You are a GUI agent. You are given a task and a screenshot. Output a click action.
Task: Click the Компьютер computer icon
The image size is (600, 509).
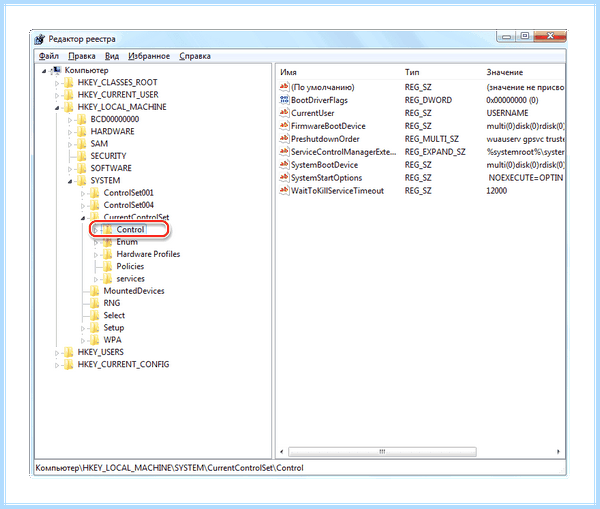(x=56, y=70)
